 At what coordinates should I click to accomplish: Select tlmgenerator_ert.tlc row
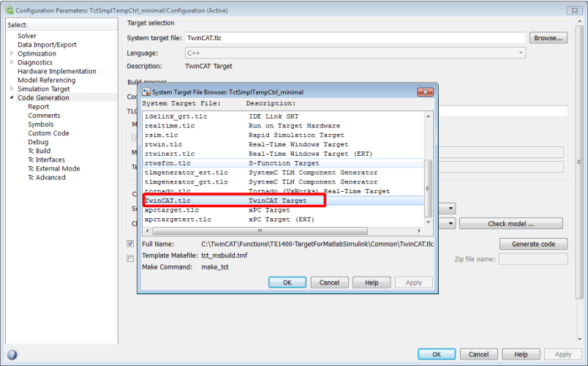tap(284, 173)
